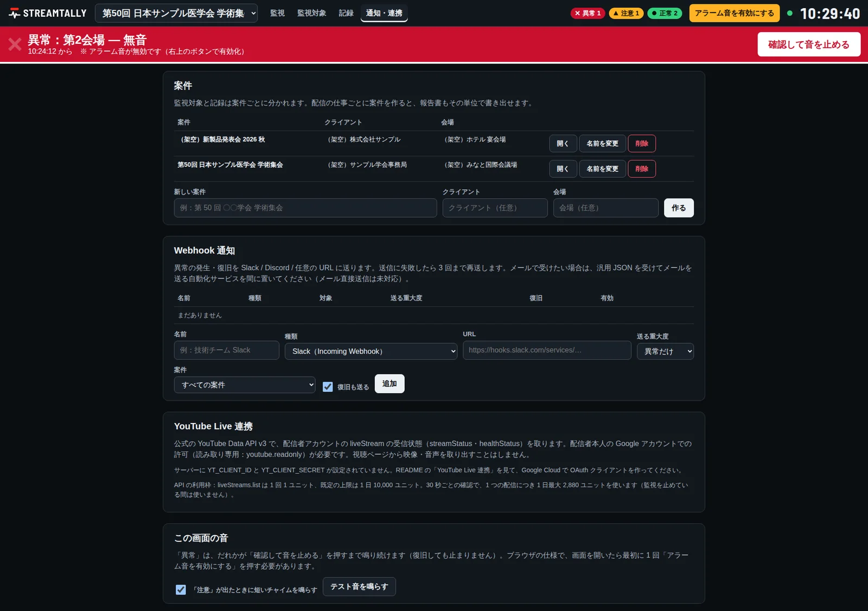Open the 新製品発表会 2026 秋 project
The height and width of the screenshot is (611, 868).
[563, 144]
